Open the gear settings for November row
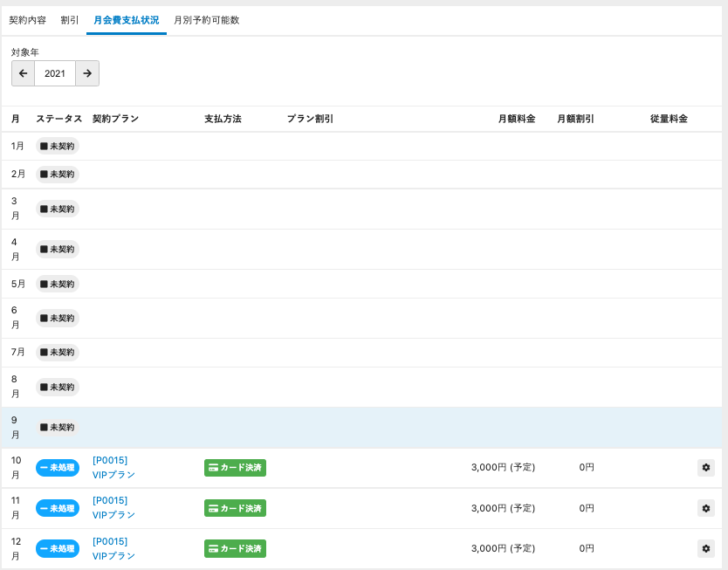The height and width of the screenshot is (570, 728). [x=706, y=508]
